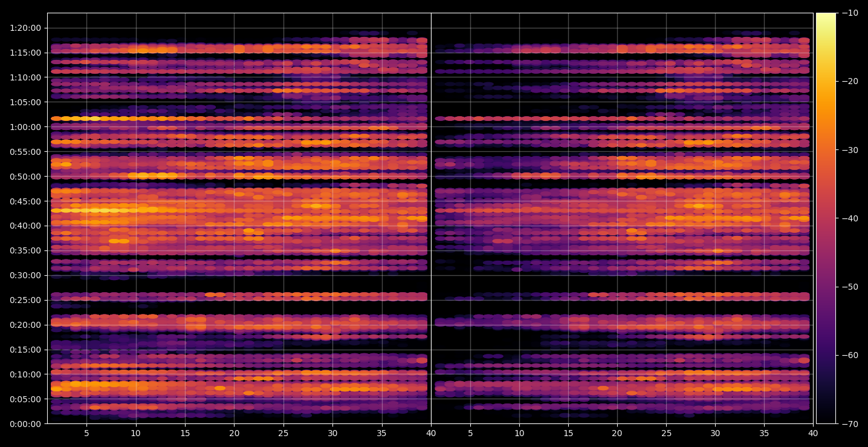The height and width of the screenshot is (447, 868).
Task: Choose x-axis label 40 between the two plots
Action: [x=431, y=433]
